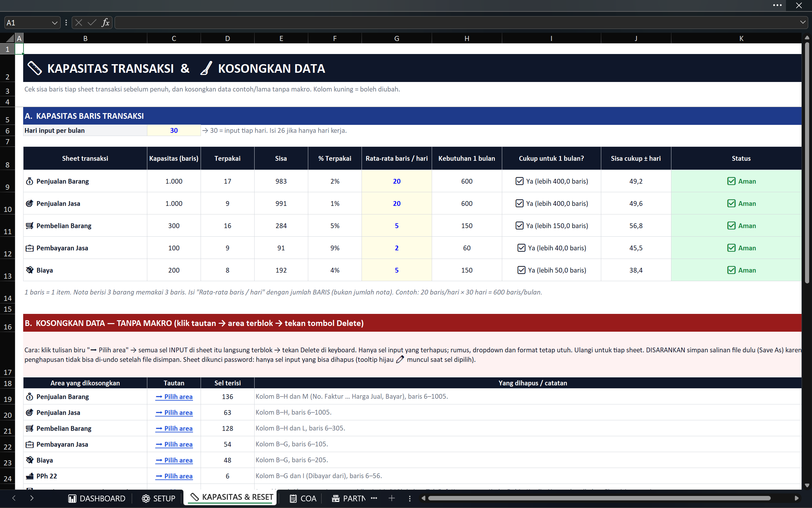Click checkbox in Penjualan Barang Cukup cell

click(519, 181)
